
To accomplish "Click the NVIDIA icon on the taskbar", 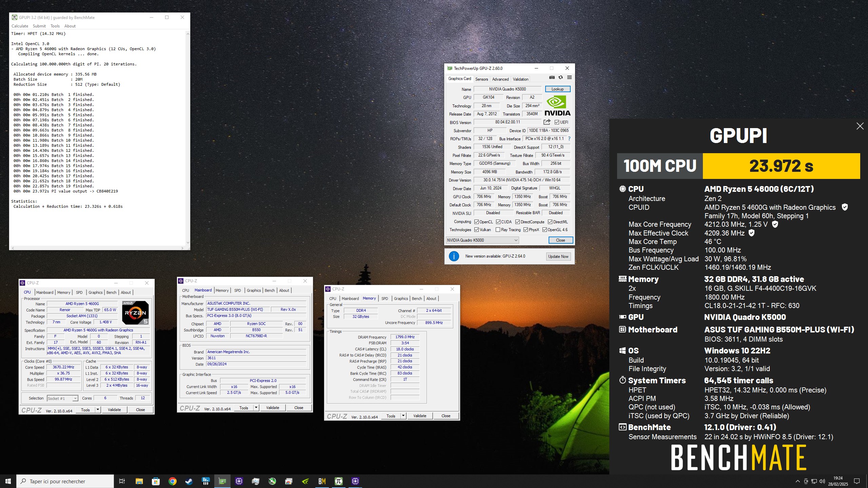I will 305,481.
